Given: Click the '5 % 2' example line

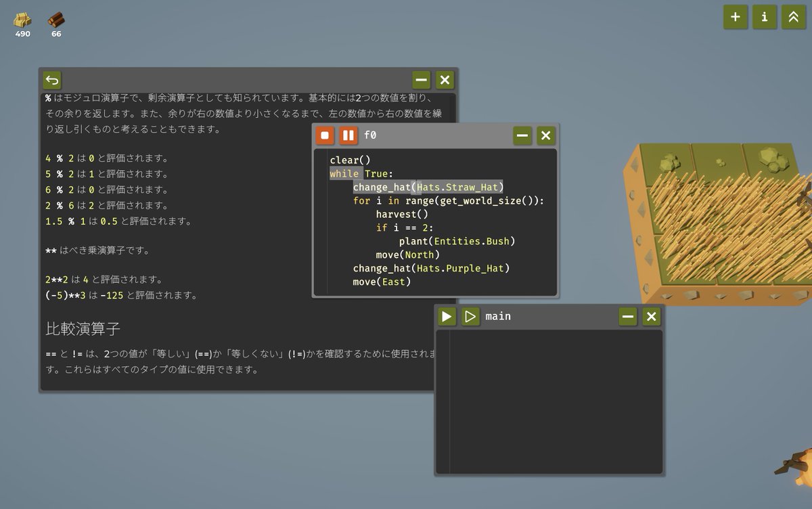Looking at the screenshot, I should pyautogui.click(x=107, y=174).
